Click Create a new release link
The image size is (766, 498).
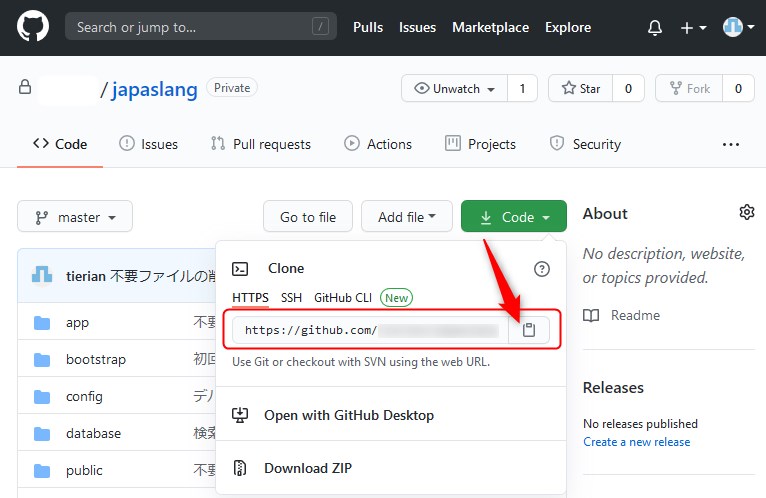(x=636, y=442)
